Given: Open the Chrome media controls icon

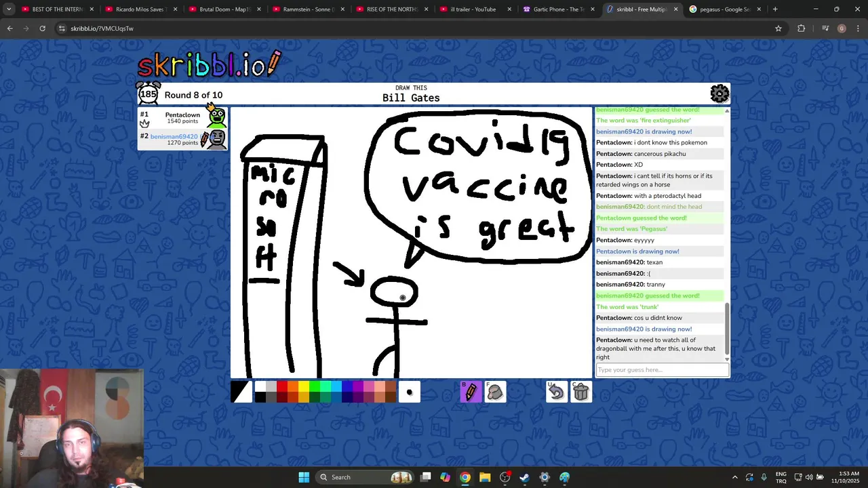Looking at the screenshot, I should pyautogui.click(x=825, y=28).
